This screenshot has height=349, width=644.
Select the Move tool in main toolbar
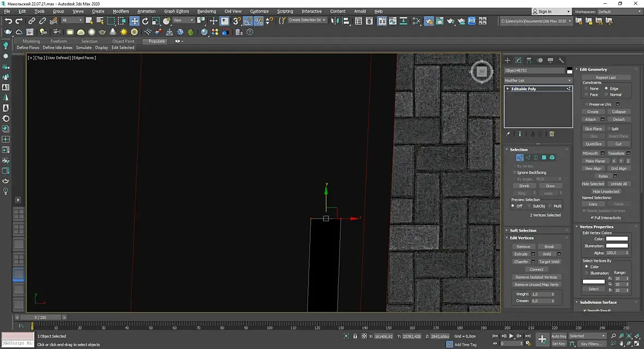[134, 21]
